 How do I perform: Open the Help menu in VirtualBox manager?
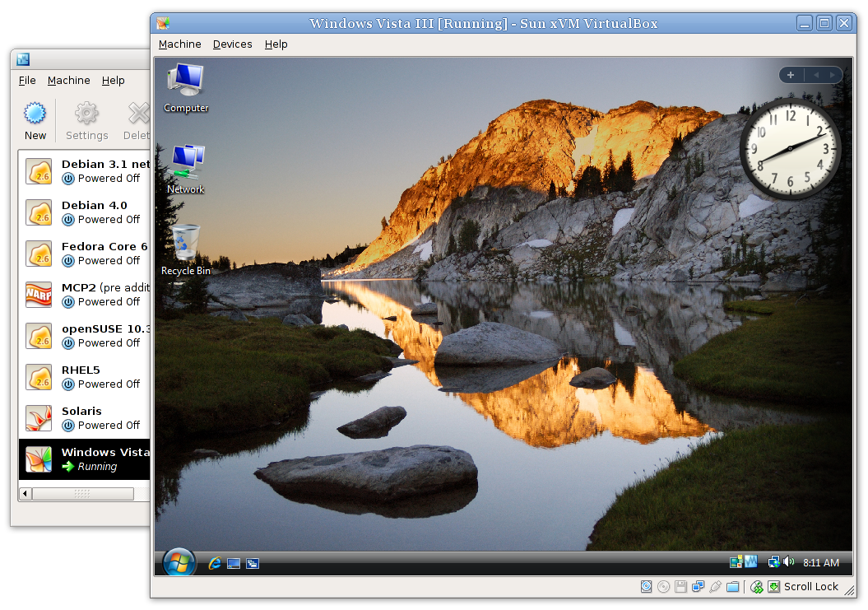pos(113,81)
